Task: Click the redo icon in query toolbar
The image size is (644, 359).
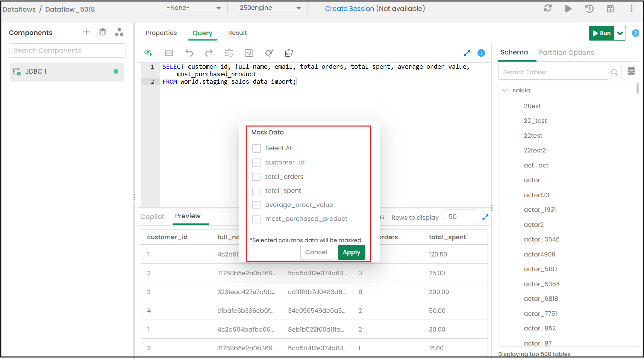Action: [x=209, y=53]
